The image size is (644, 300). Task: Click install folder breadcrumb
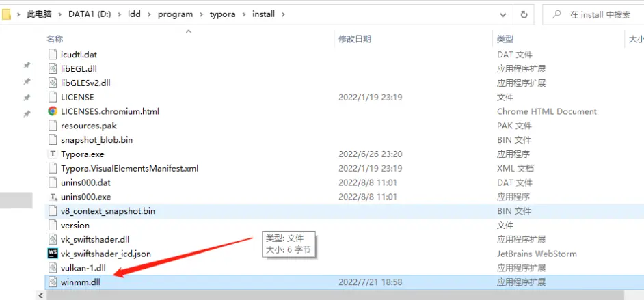tap(264, 14)
